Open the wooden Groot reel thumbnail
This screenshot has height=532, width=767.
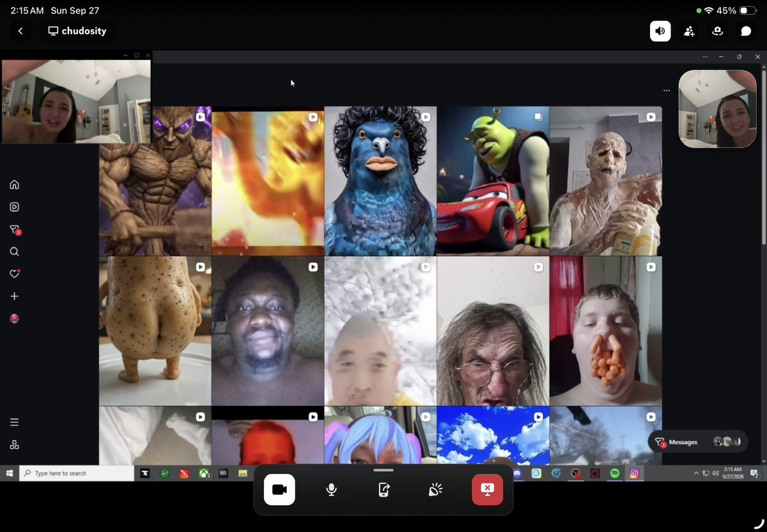click(x=155, y=181)
